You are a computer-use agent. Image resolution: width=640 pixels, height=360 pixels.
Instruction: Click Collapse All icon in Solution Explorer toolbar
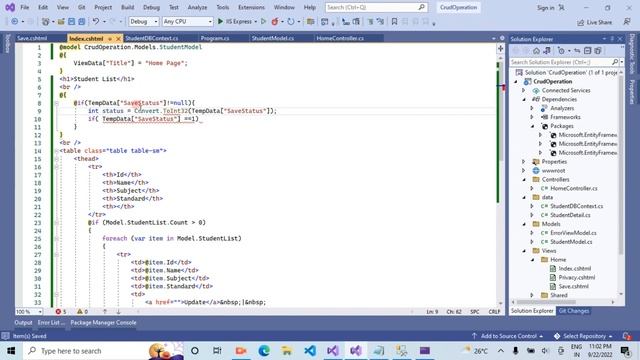(587, 51)
